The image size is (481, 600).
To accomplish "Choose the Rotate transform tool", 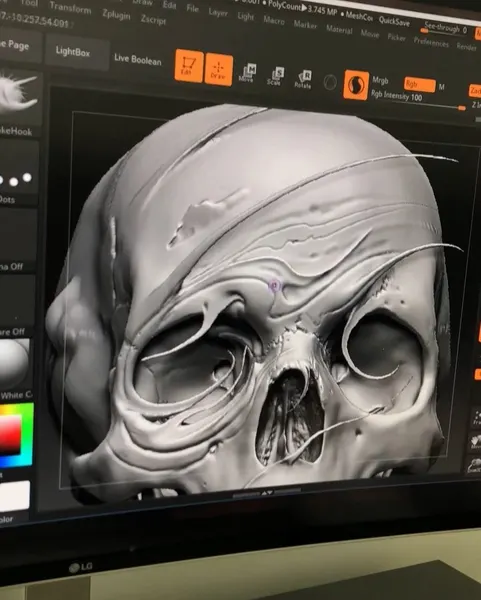I will 303,80.
